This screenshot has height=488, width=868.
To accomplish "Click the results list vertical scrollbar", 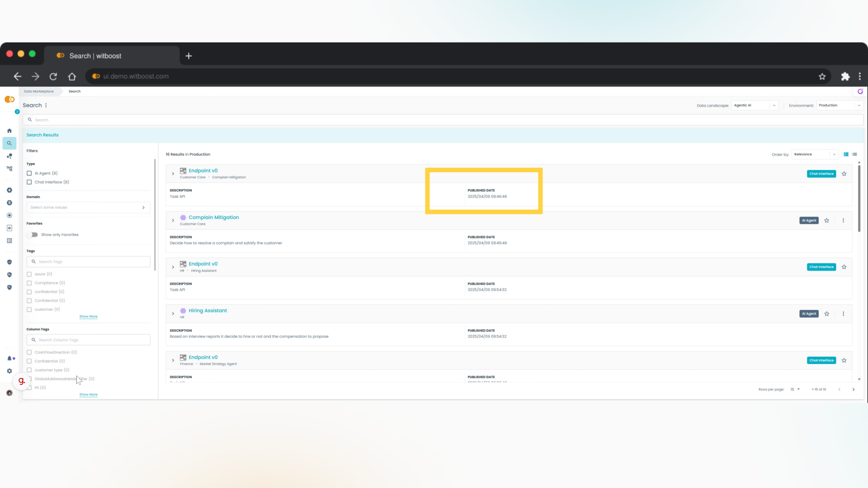I will 859,199.
